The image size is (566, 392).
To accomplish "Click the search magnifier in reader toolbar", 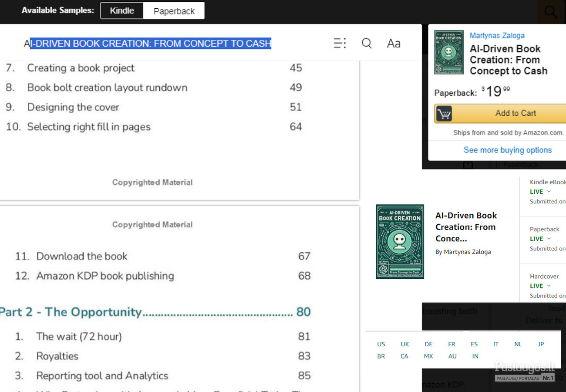I will pyautogui.click(x=367, y=43).
